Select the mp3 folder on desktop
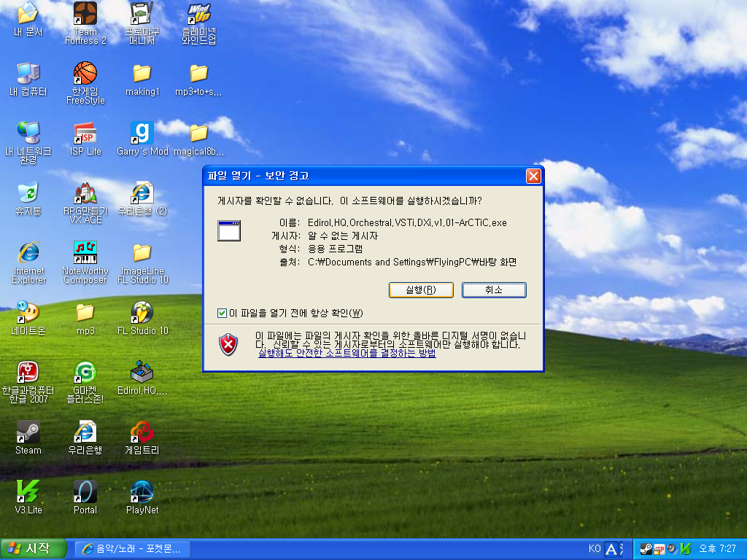Viewport: 747px width, 560px height. point(85,318)
